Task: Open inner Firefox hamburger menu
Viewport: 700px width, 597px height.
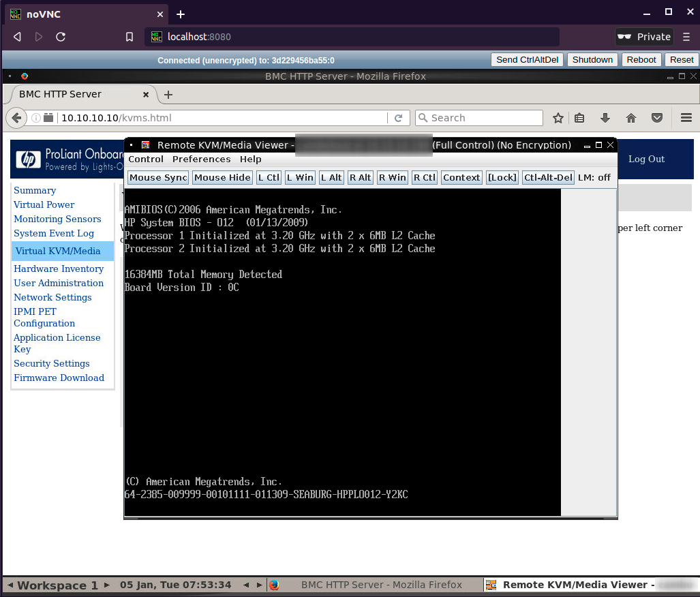Action: (x=686, y=118)
